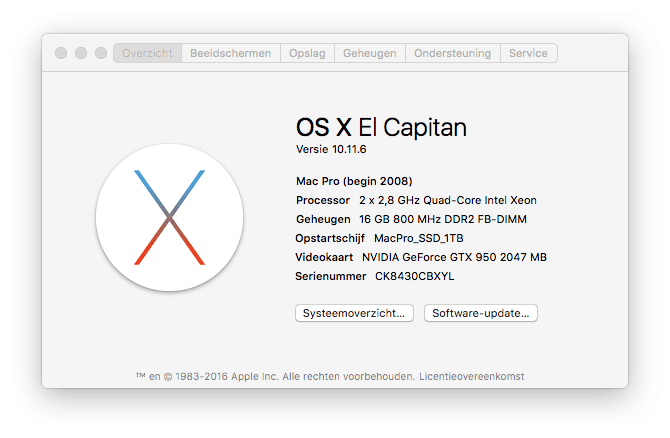The width and height of the screenshot is (670, 438).
Task: Minimize the window with the middle titlebar button
Action: pos(81,53)
